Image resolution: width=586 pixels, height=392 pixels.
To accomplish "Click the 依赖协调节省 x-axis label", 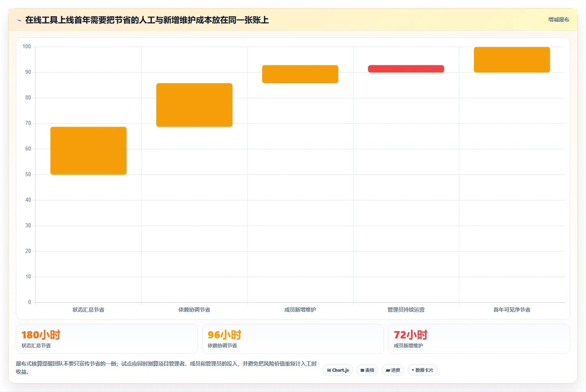I will click(x=194, y=310).
